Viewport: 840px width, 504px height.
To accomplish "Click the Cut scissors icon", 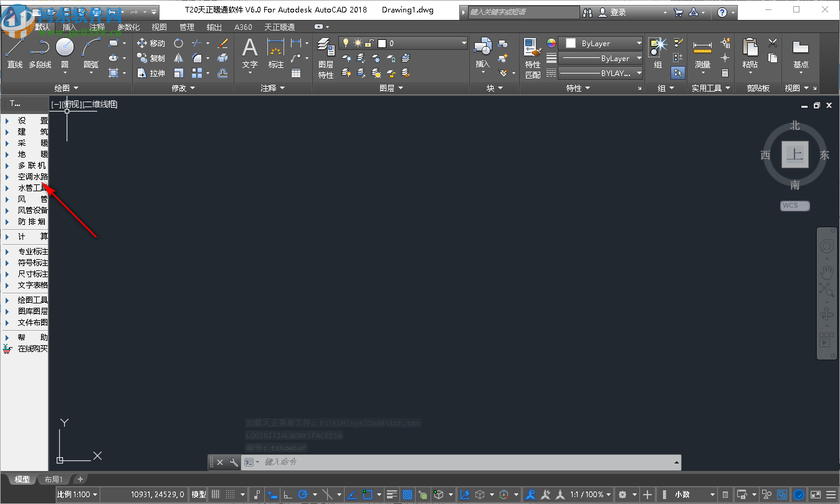I will pyautogui.click(x=773, y=43).
